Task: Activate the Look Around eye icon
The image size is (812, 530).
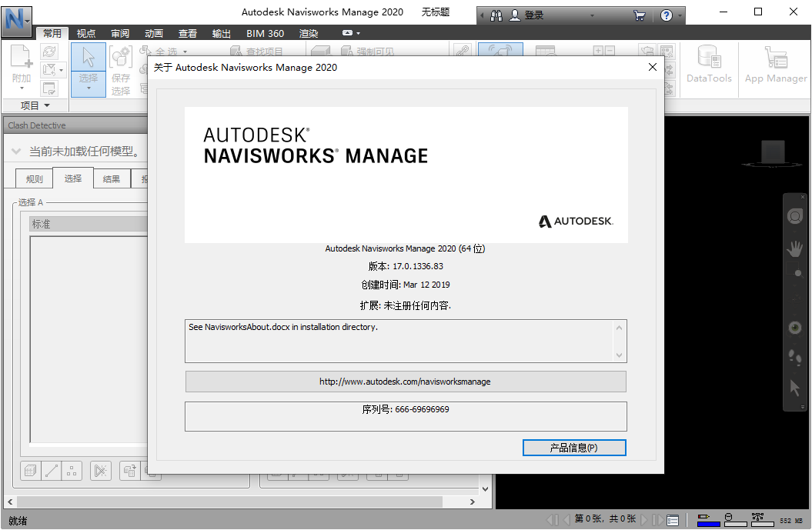Action: [795, 327]
